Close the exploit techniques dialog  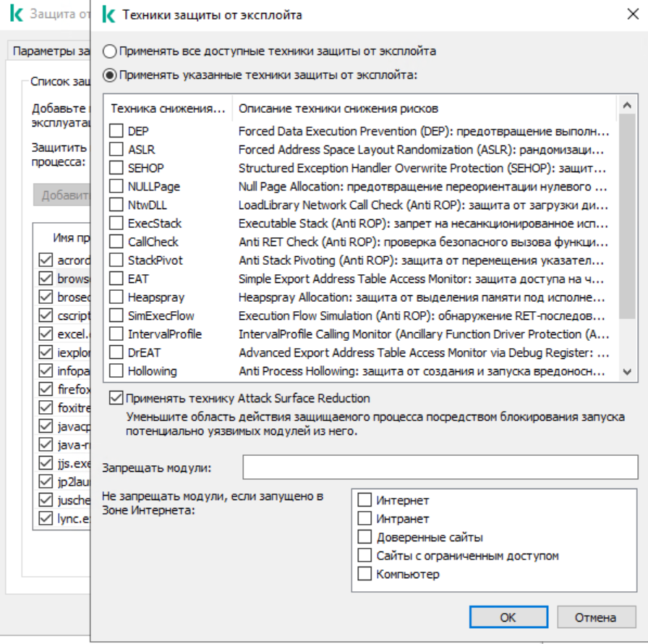(633, 14)
